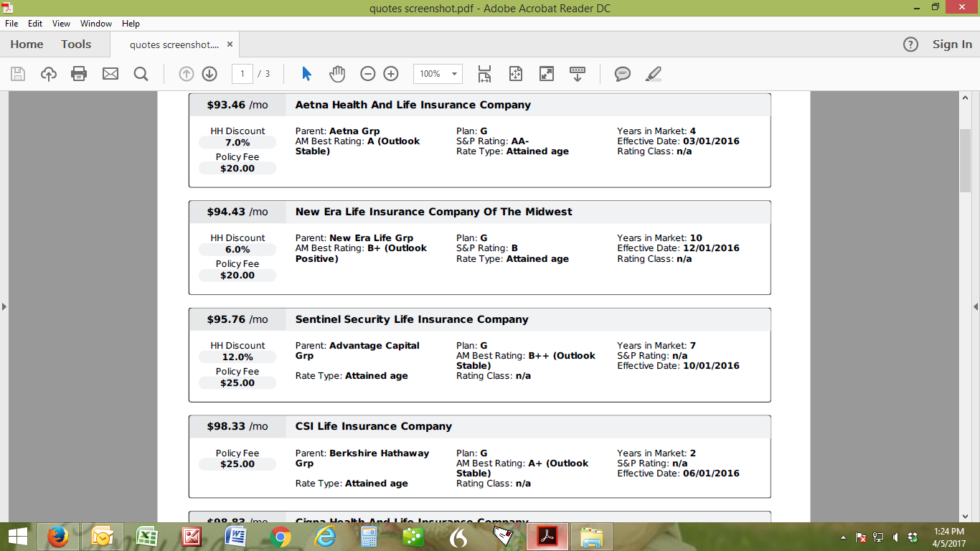
Task: Click the CSI Life Insurance Company heading
Action: click(374, 426)
